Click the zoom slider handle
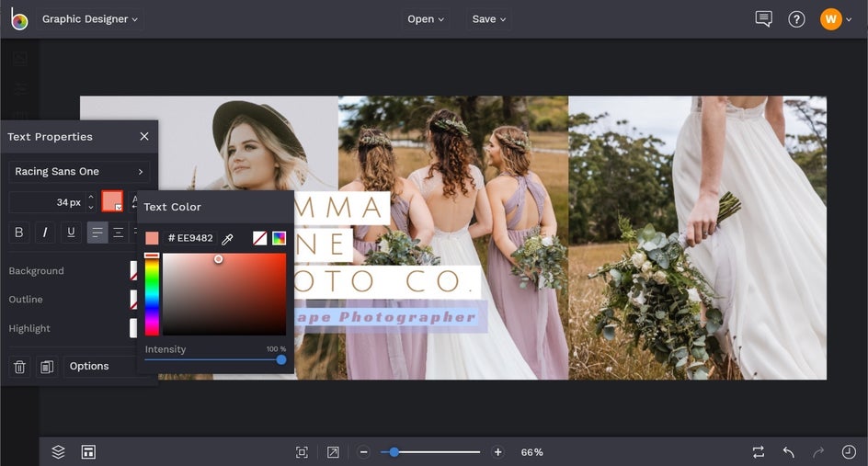 [394, 452]
